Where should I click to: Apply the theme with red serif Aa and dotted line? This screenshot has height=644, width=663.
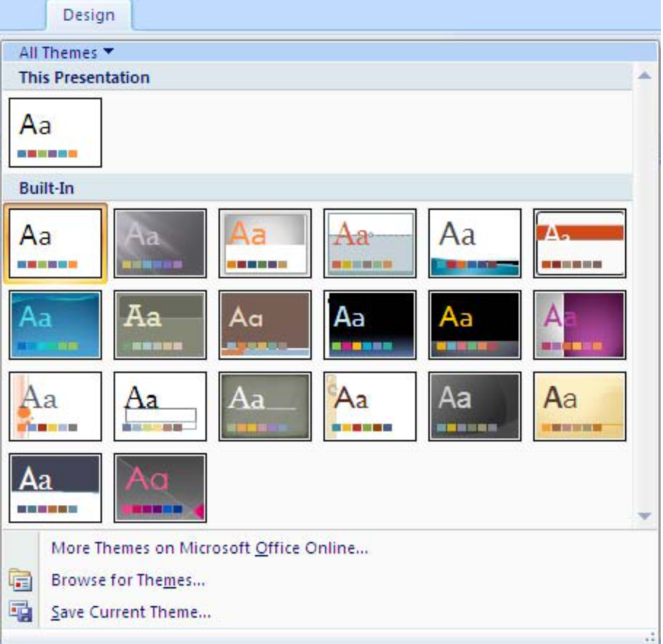(370, 243)
